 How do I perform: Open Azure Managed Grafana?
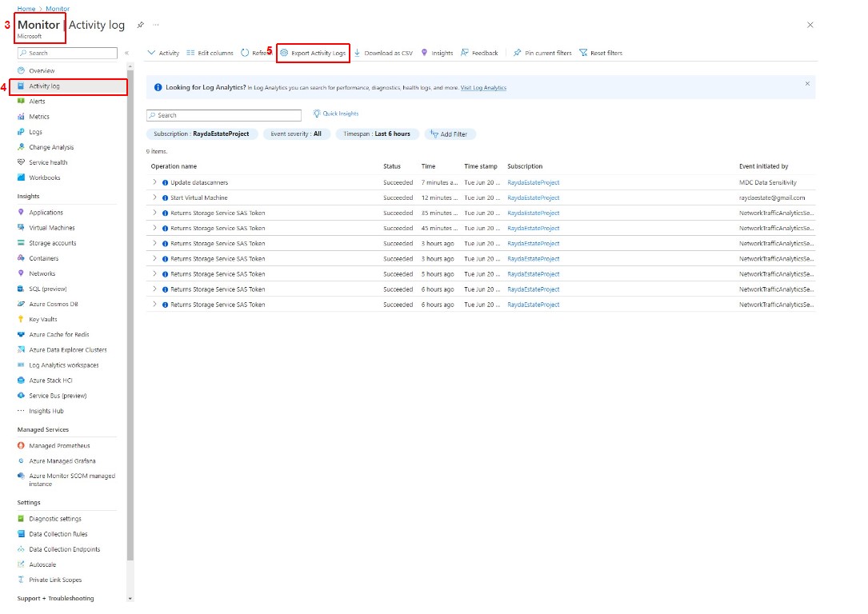click(x=62, y=460)
